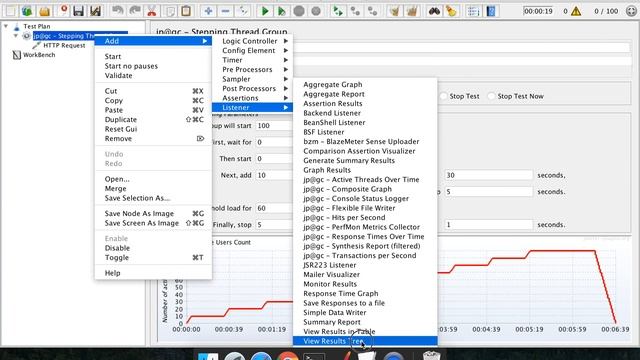This screenshot has height=360, width=640.
Task: Choose Validate in context menu
Action: 153,76
